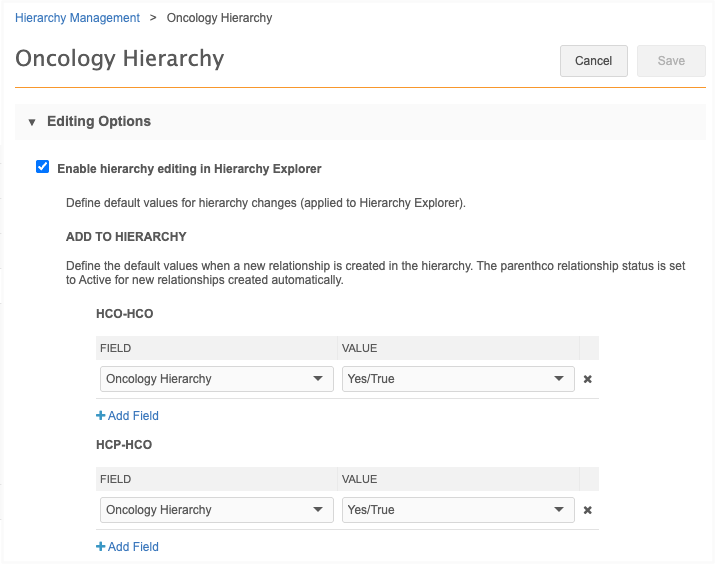Click the plus icon under HCP-HCO table
The image size is (715, 565).
[101, 547]
